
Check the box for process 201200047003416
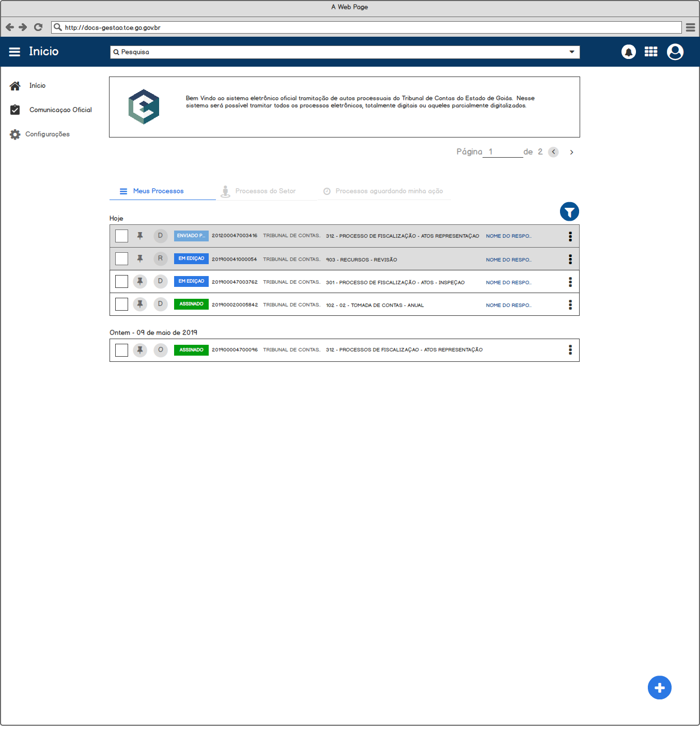(121, 236)
